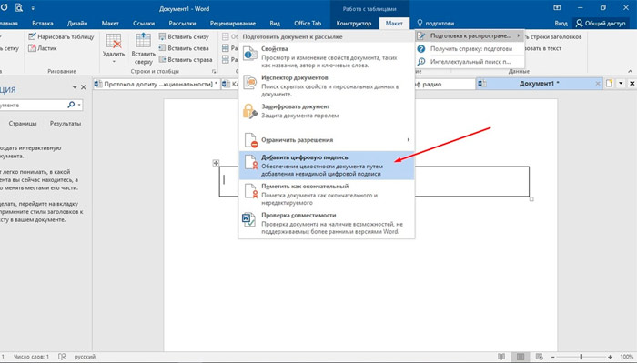Select 'Получить справку: подготови' entry
637x364 pixels.
pyautogui.click(x=470, y=49)
